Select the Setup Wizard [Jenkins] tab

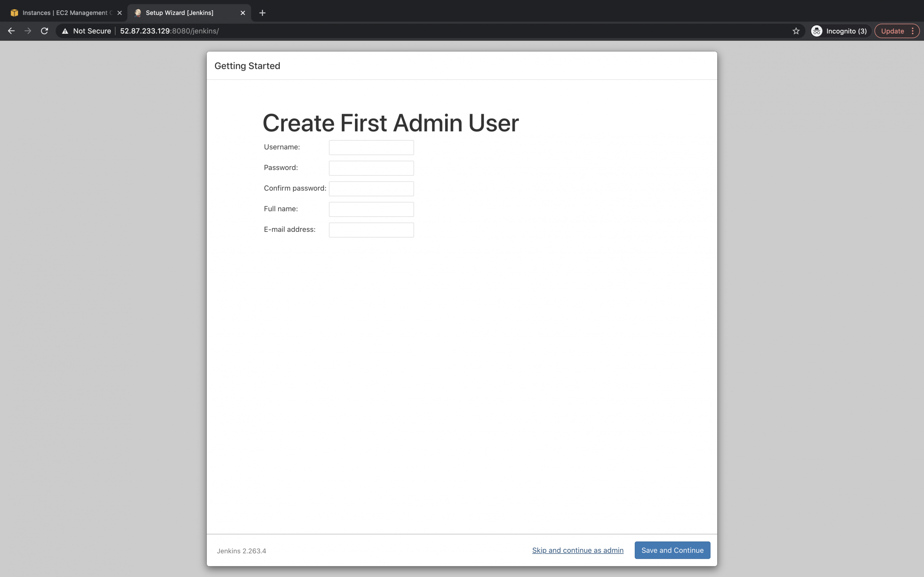179,12
